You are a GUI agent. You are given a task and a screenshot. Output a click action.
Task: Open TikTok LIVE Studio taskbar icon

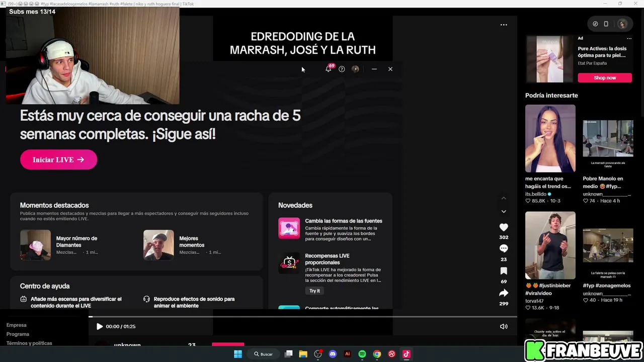point(407,354)
